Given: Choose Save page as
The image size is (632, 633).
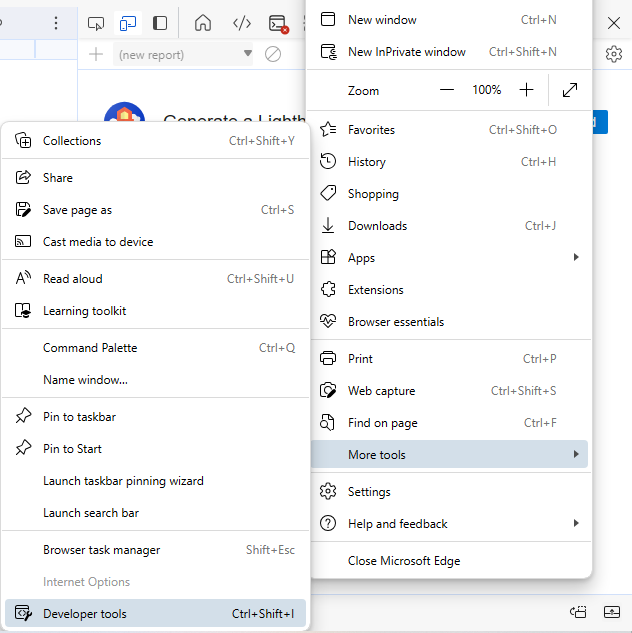Looking at the screenshot, I should tap(155, 210).
